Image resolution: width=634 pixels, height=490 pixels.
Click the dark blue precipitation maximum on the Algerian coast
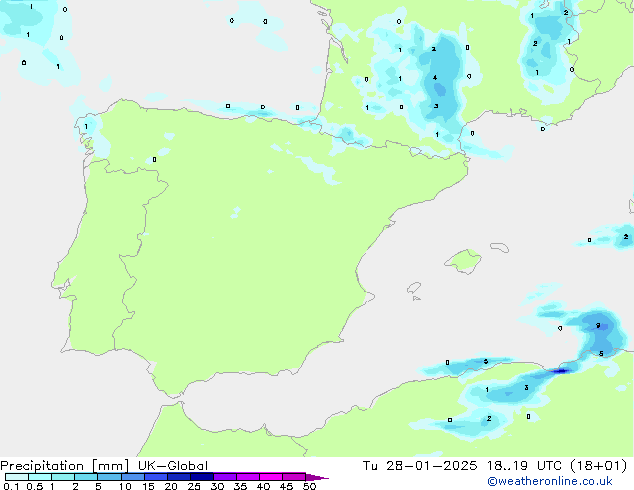coord(561,370)
